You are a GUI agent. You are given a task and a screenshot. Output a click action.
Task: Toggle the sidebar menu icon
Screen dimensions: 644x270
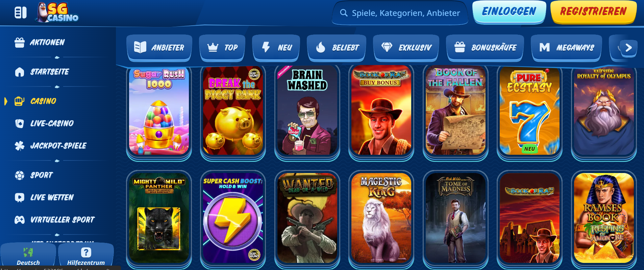click(21, 13)
